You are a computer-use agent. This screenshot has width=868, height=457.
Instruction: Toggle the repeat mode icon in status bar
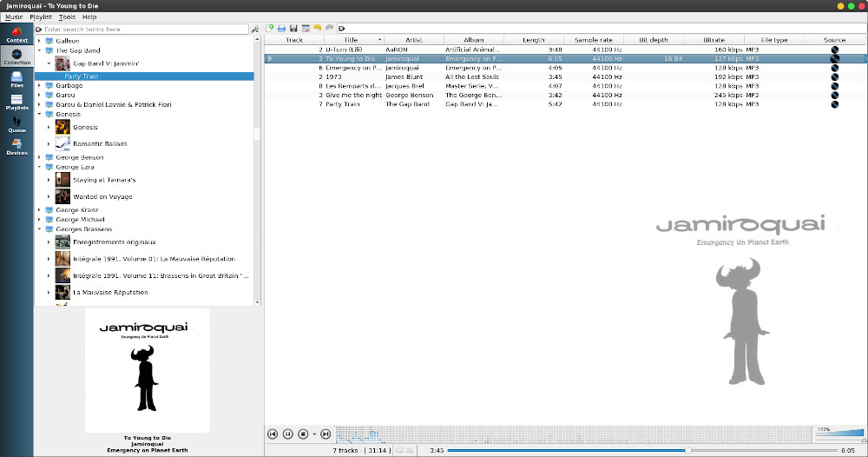[399, 450]
